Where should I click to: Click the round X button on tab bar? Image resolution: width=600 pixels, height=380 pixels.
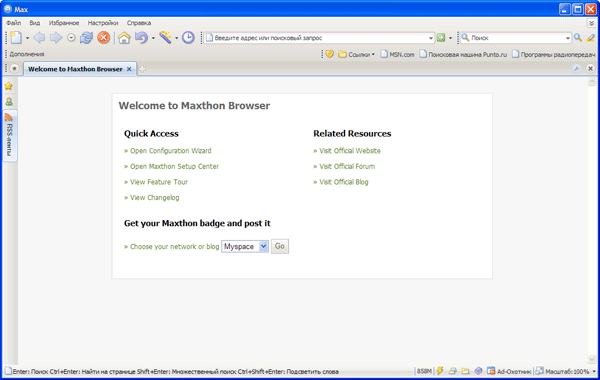[x=590, y=68]
